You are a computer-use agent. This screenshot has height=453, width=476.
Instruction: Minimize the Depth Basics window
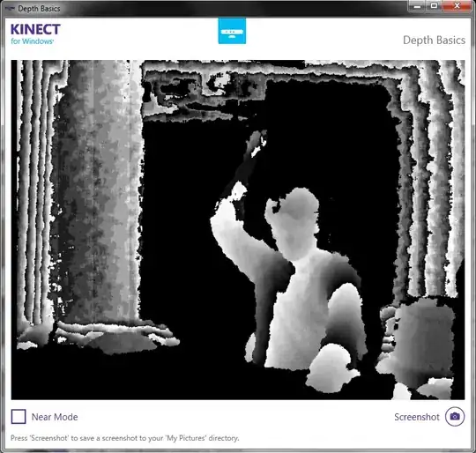[418, 6]
